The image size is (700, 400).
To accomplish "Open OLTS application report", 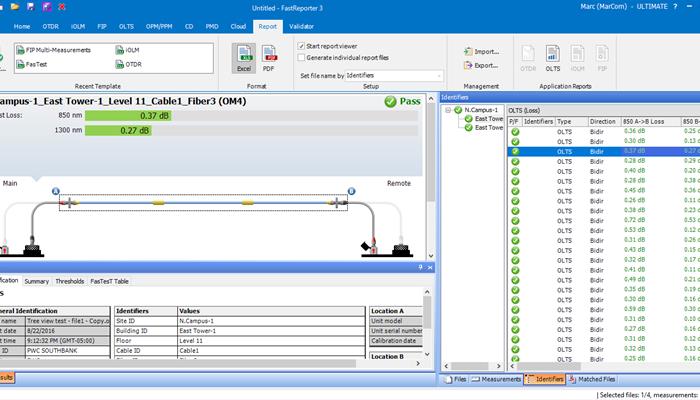I will coord(552,58).
